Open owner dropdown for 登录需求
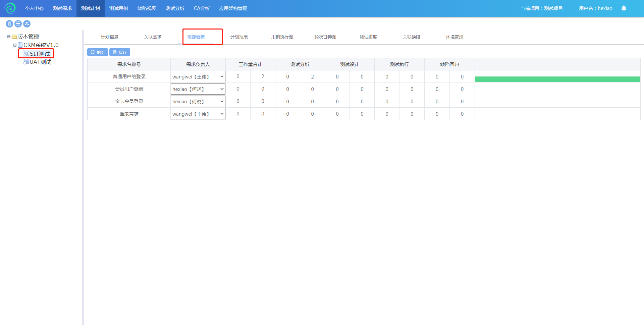Image resolution: width=644 pixels, height=325 pixels. (198, 114)
